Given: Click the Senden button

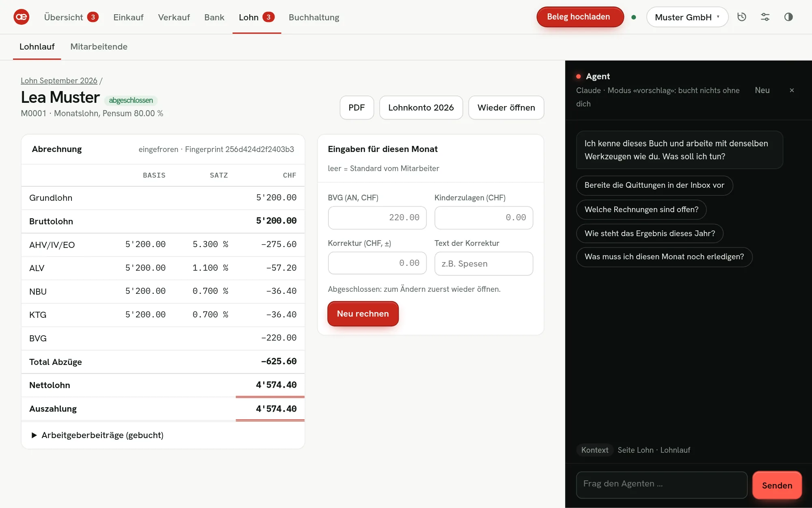Looking at the screenshot, I should point(777,485).
